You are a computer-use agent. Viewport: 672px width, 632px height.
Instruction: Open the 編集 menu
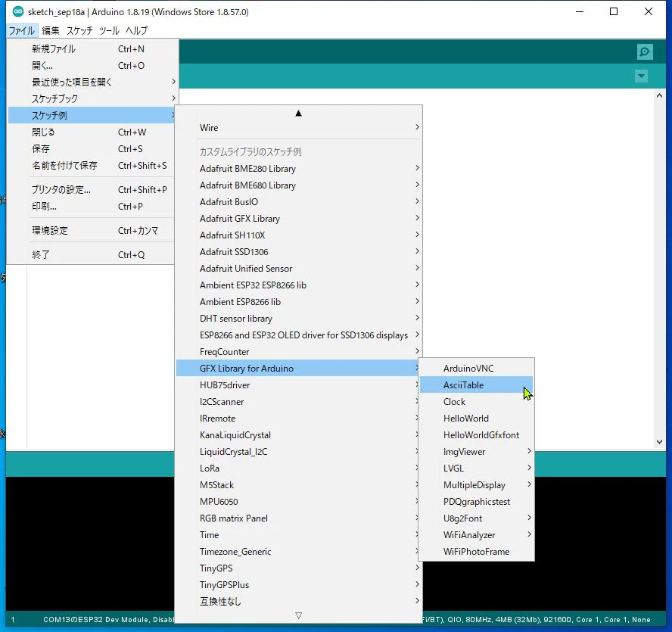51,30
